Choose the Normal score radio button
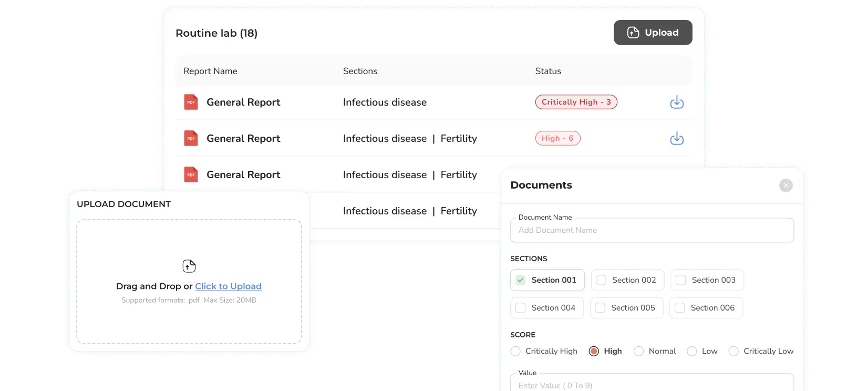This screenshot has height=391, width=868. (638, 351)
